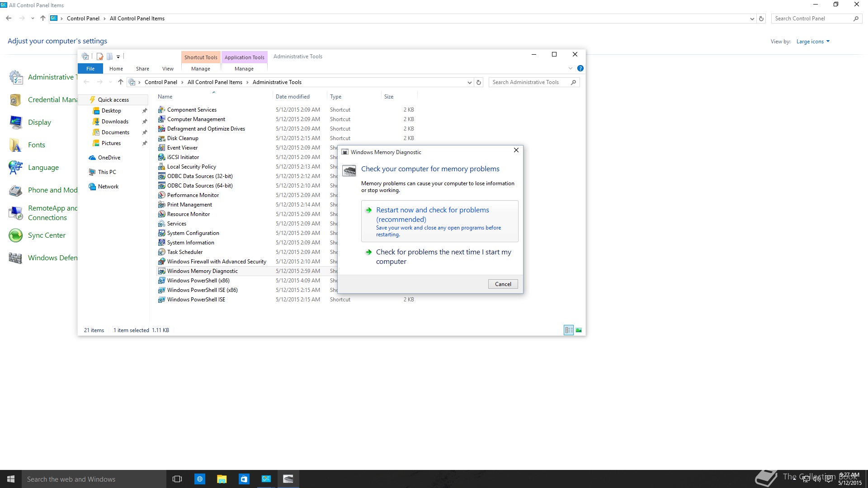
Task: Expand the ribbon with the chevron arrow
Action: [x=571, y=68]
